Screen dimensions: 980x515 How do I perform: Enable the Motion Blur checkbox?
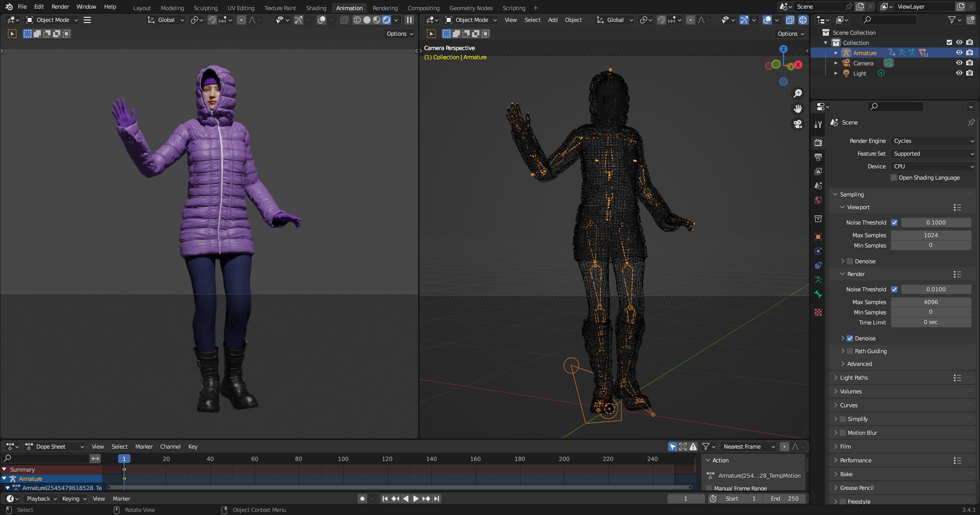coord(843,433)
